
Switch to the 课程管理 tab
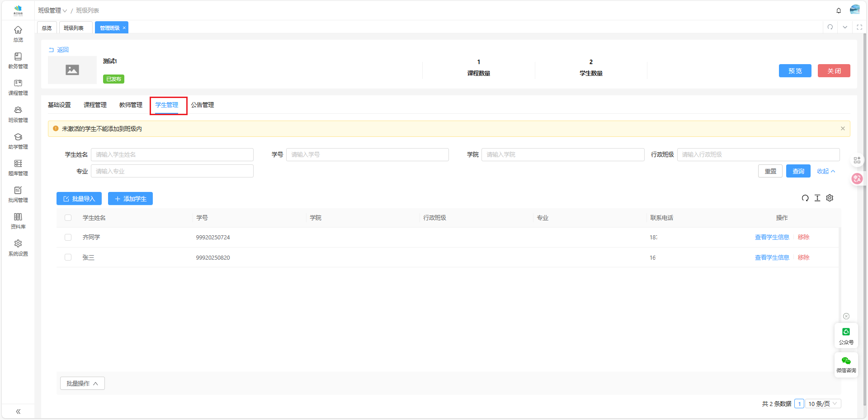point(95,105)
